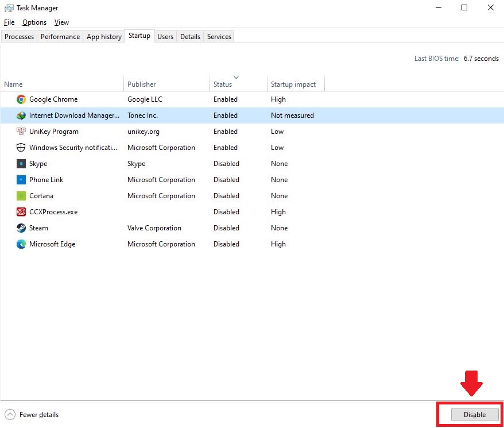Click the Cortana app icon
Image resolution: width=504 pixels, height=428 pixels.
(x=21, y=196)
